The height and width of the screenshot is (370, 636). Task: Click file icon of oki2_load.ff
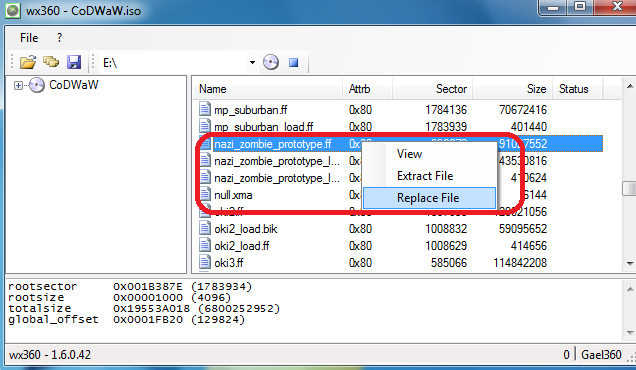click(x=205, y=245)
